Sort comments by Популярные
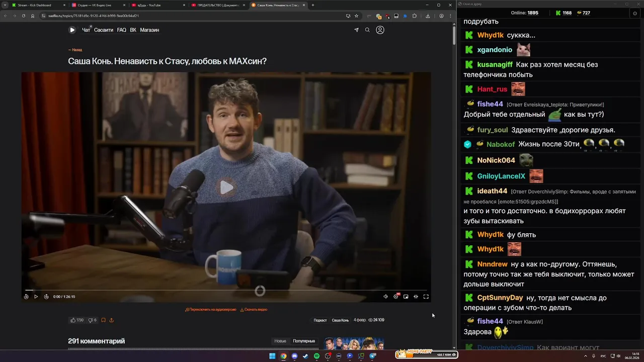 click(304, 341)
